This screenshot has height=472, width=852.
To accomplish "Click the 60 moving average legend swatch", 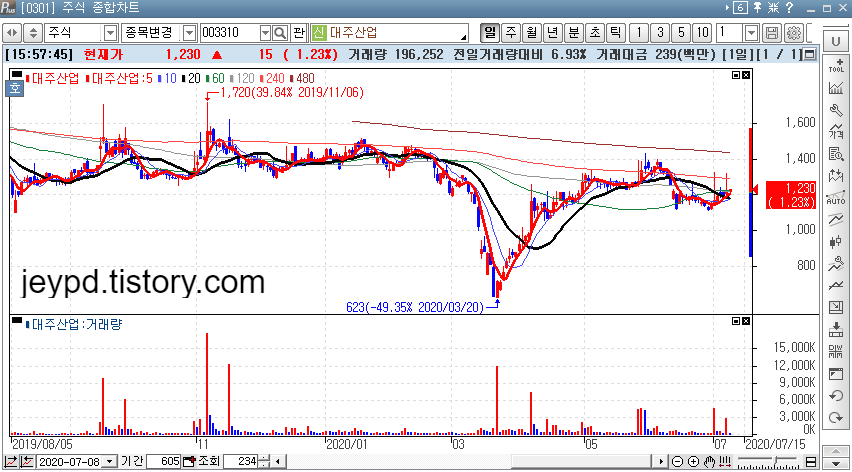I will [x=208, y=79].
